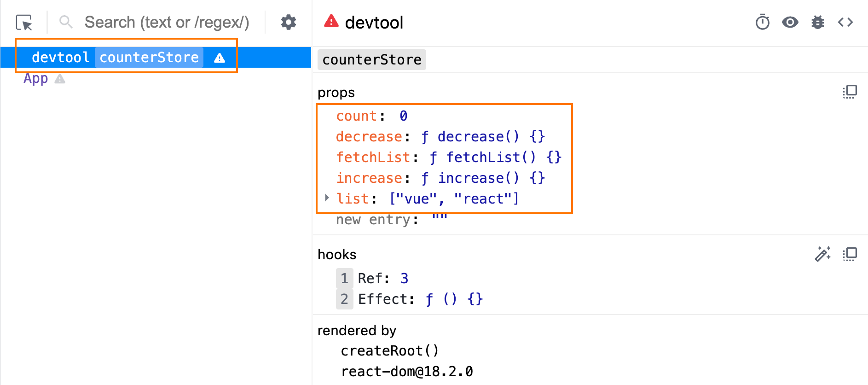View source with the angle brackets icon
Viewport: 868px width, 385px height.
pos(845,22)
